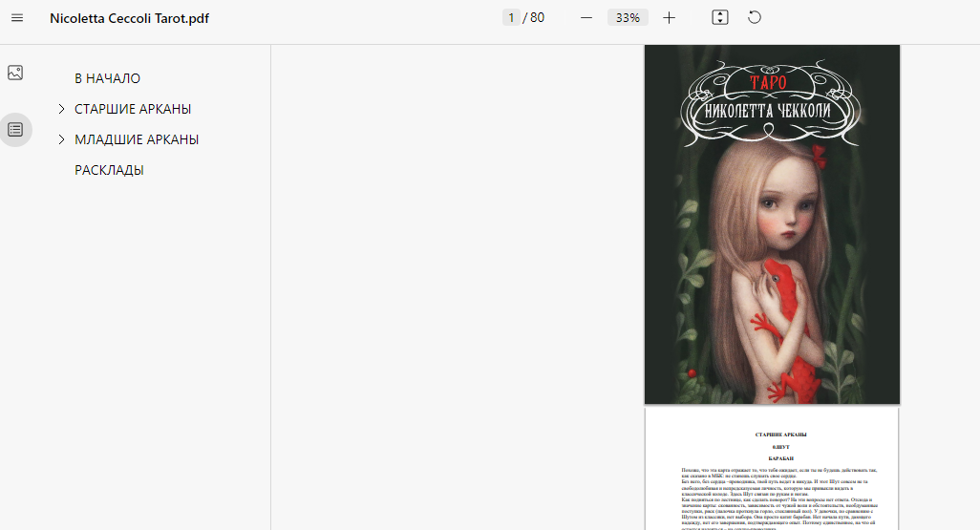Click the tarot cover page image
The height and width of the screenshot is (530, 980).
772,224
